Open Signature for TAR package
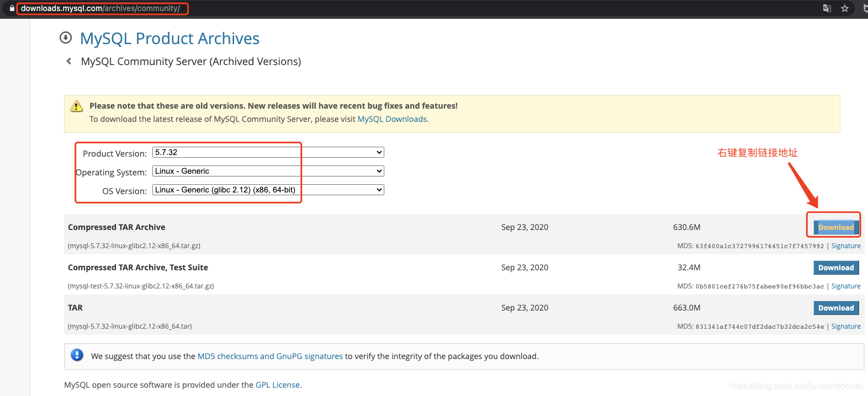 [846, 327]
